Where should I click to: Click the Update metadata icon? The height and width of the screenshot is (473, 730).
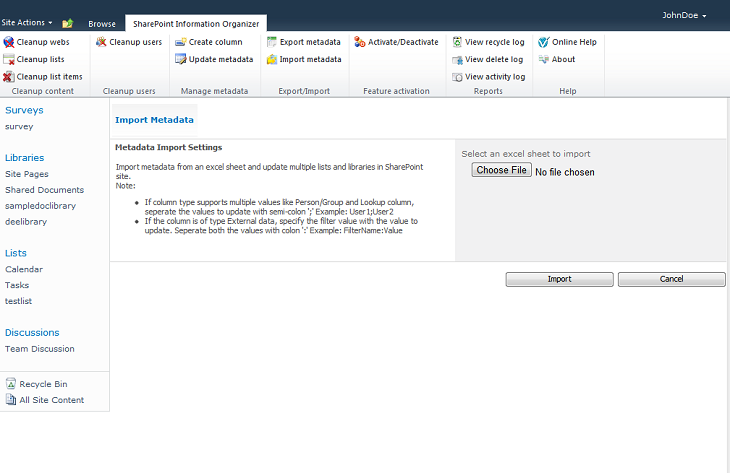click(181, 59)
